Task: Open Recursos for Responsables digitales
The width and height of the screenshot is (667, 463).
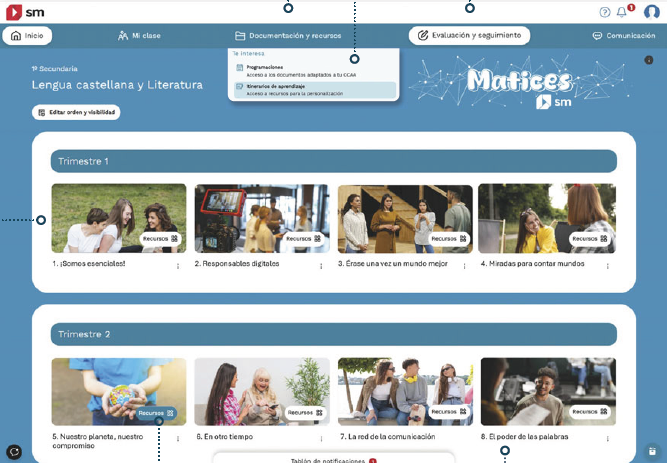Action: (x=301, y=239)
